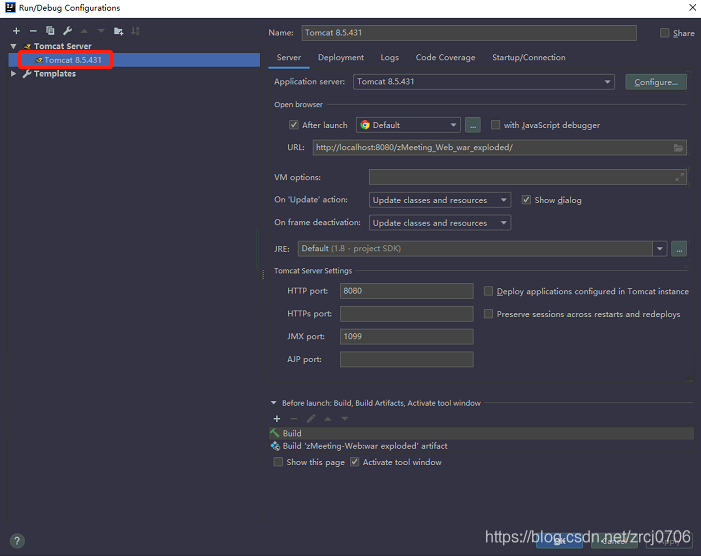Add a new configuration with plus icon
701x556 pixels.
pos(16,31)
